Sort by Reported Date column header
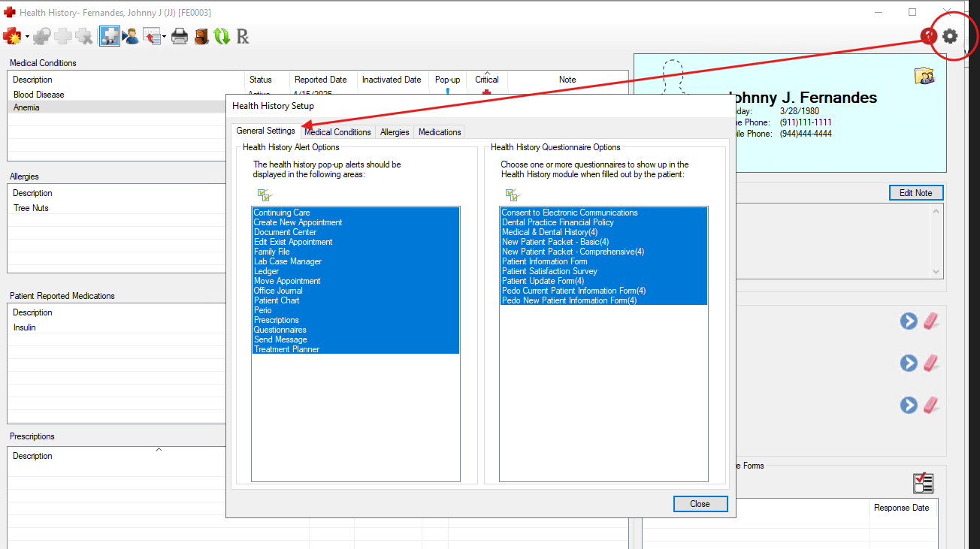 [321, 80]
